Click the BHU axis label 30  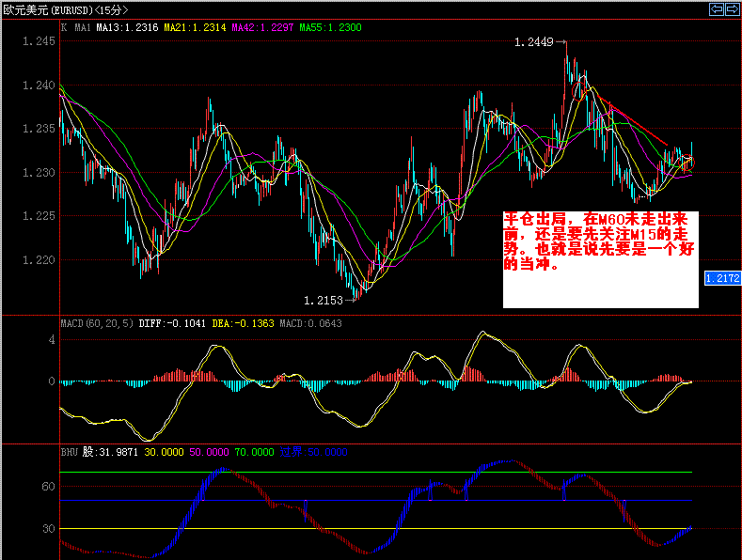pos(48,529)
